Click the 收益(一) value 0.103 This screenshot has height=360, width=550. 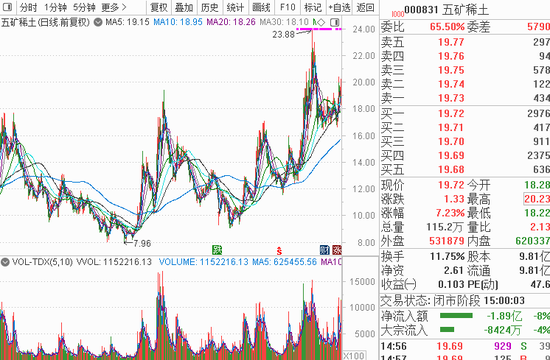451,284
